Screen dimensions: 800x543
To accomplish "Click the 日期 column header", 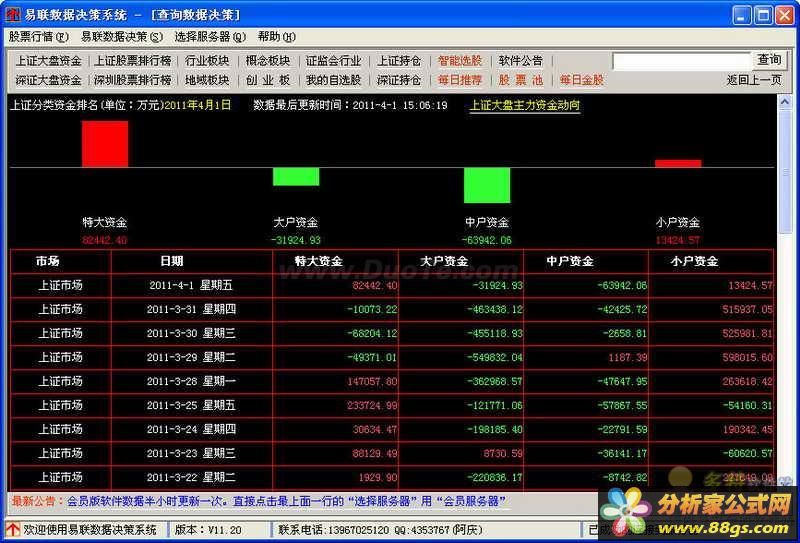I will (171, 261).
